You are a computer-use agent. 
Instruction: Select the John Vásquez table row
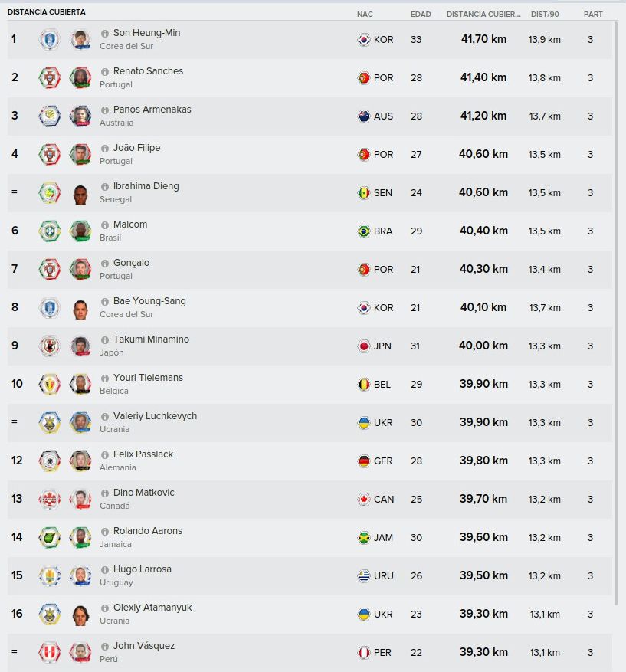pyautogui.click(x=310, y=652)
